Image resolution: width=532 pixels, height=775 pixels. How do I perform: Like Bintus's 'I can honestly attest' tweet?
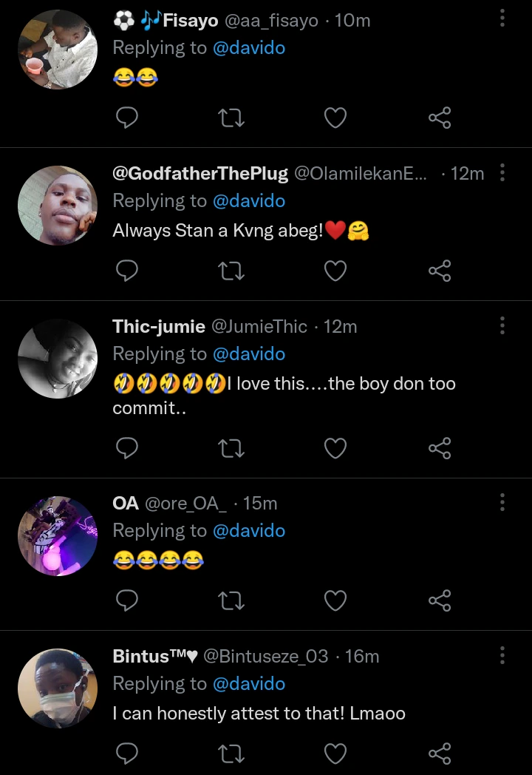tap(335, 754)
